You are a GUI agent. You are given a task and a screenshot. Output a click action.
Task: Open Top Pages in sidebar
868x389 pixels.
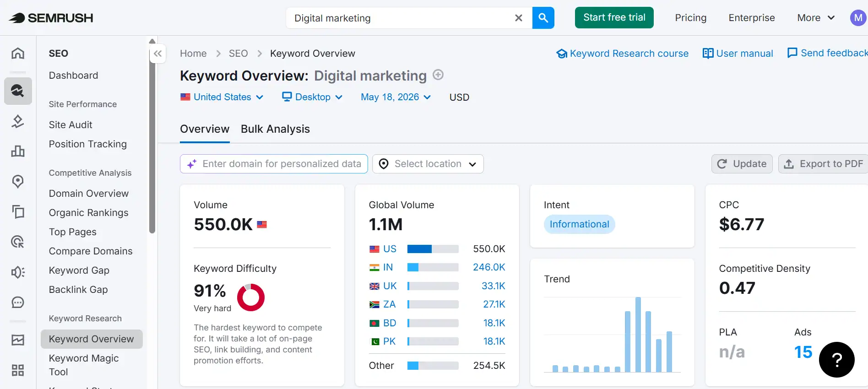(x=73, y=232)
